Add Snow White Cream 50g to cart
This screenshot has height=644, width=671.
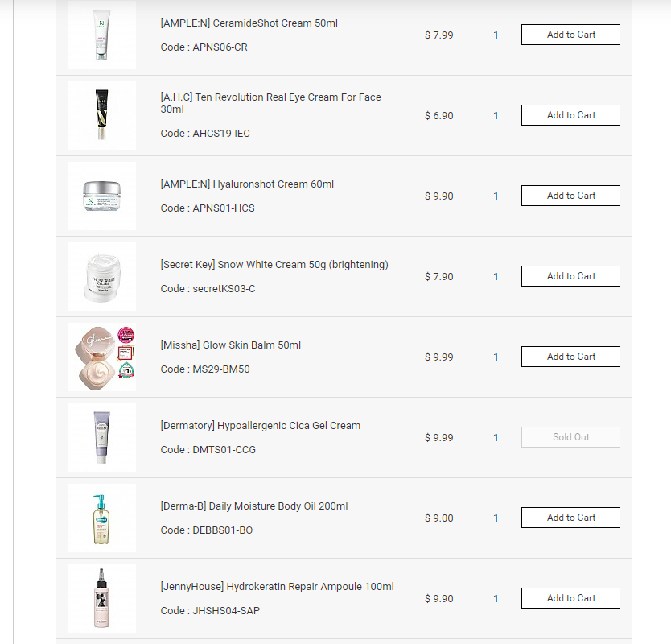[x=570, y=276]
